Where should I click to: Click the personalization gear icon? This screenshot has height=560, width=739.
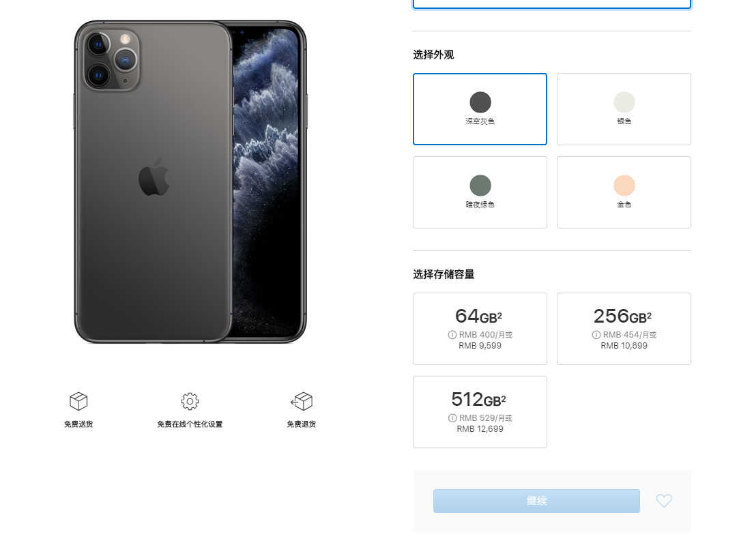coord(190,401)
